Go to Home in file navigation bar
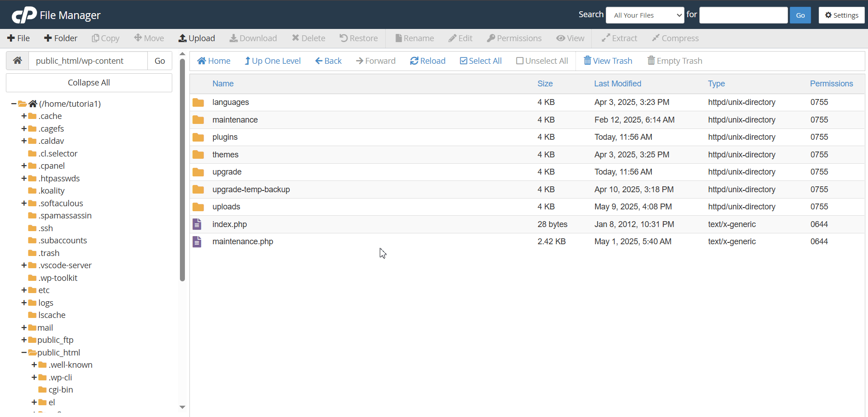Viewport: 868px width, 417px height. point(214,61)
